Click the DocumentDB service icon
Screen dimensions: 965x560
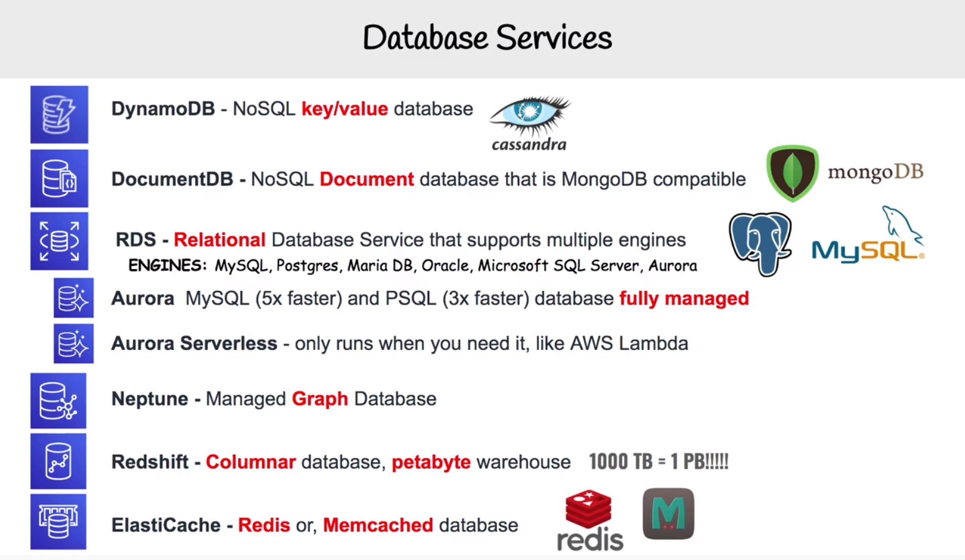(x=59, y=178)
